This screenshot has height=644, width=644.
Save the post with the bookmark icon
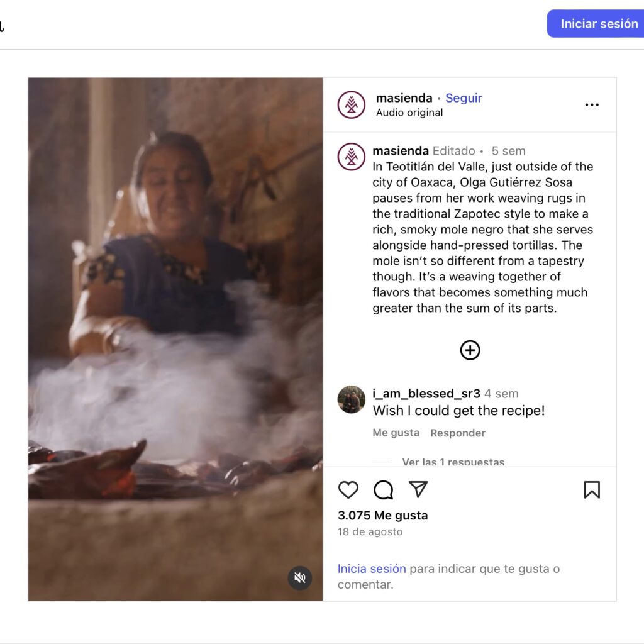[592, 490]
